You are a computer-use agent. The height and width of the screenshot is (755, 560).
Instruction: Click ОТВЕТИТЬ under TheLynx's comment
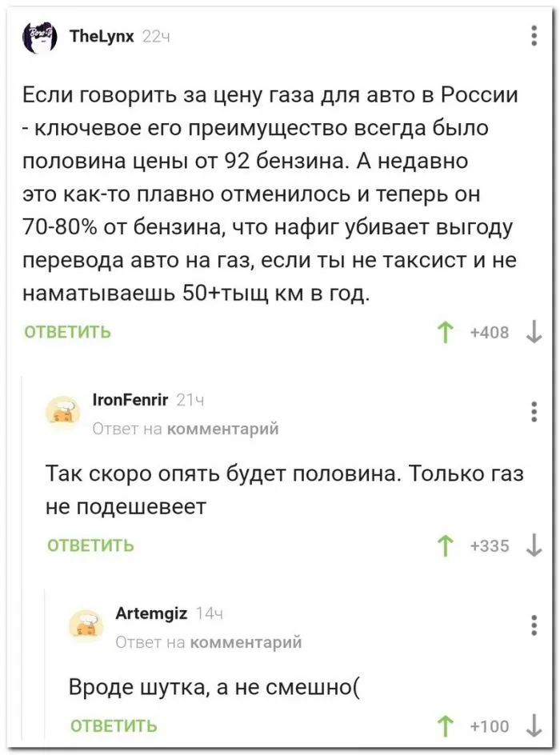(68, 333)
